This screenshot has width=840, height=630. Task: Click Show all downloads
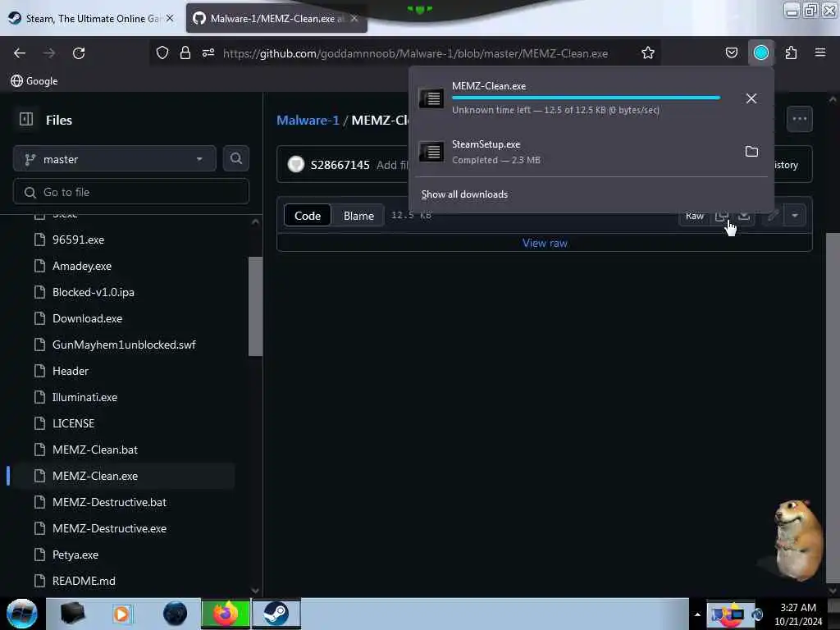[464, 194]
